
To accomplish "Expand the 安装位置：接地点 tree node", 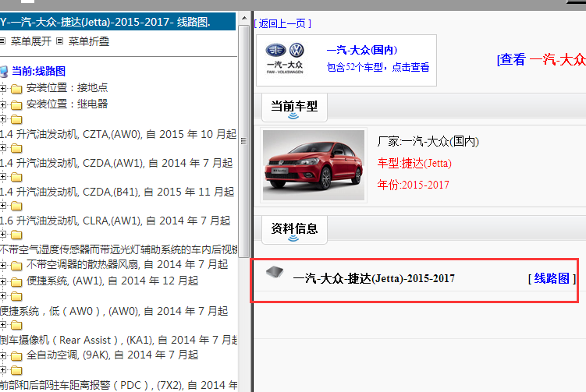I will coord(2,89).
